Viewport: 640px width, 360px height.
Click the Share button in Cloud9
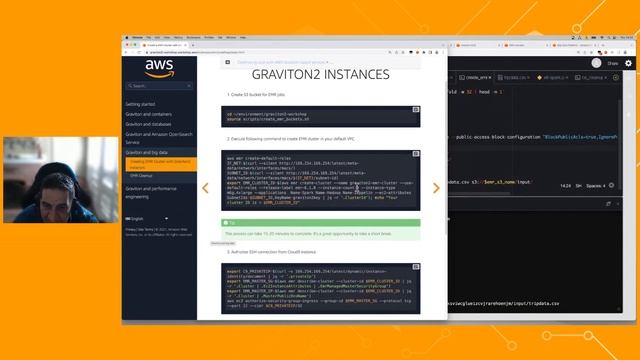pyautogui.click(x=613, y=63)
